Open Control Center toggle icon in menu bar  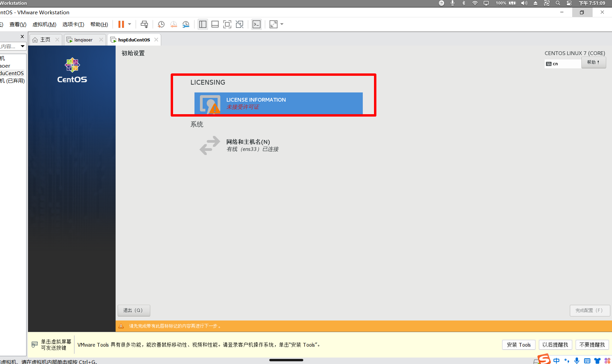[x=569, y=3]
